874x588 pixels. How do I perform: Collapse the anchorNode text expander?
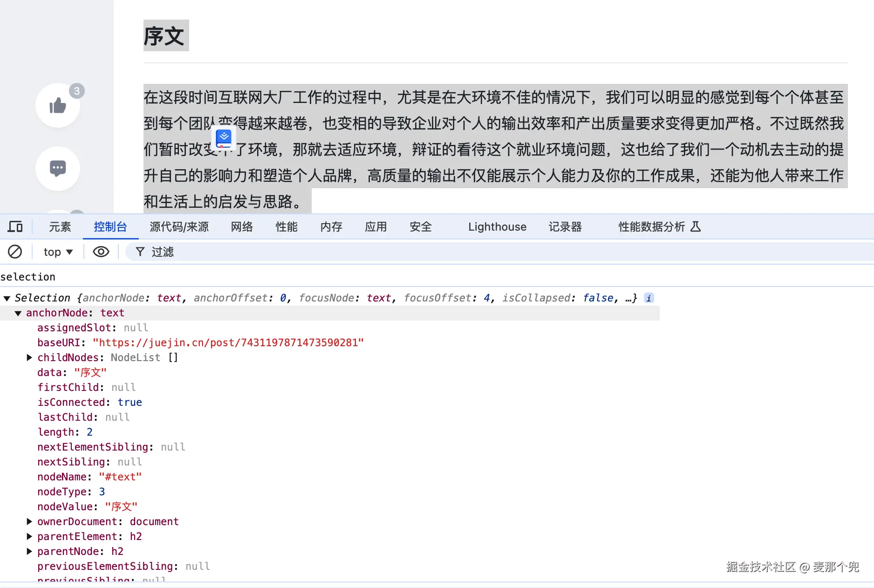tap(18, 313)
